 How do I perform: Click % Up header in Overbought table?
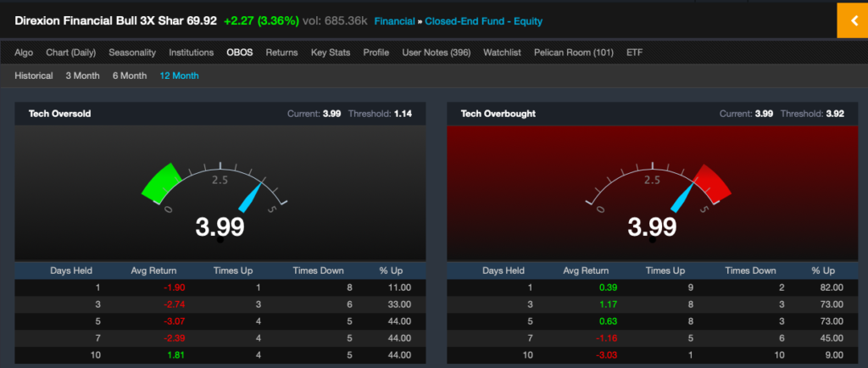[821, 270]
